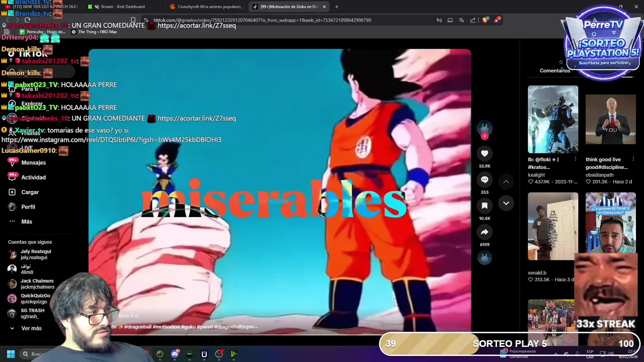Open The Thing • HBO Max bookmark
Image resolution: width=644 pixels, height=362 pixels.
tap(94, 32)
